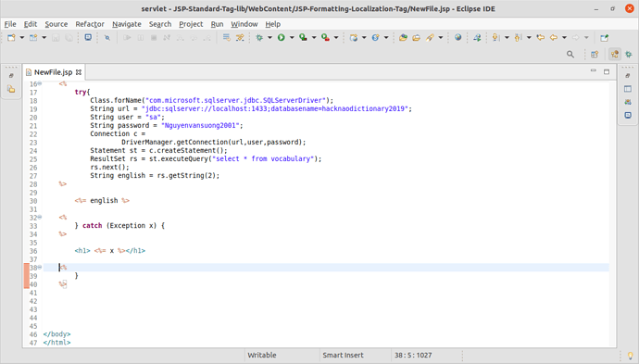The width and height of the screenshot is (639, 364).
Task: Click the Writable status bar entry
Action: pos(262,355)
